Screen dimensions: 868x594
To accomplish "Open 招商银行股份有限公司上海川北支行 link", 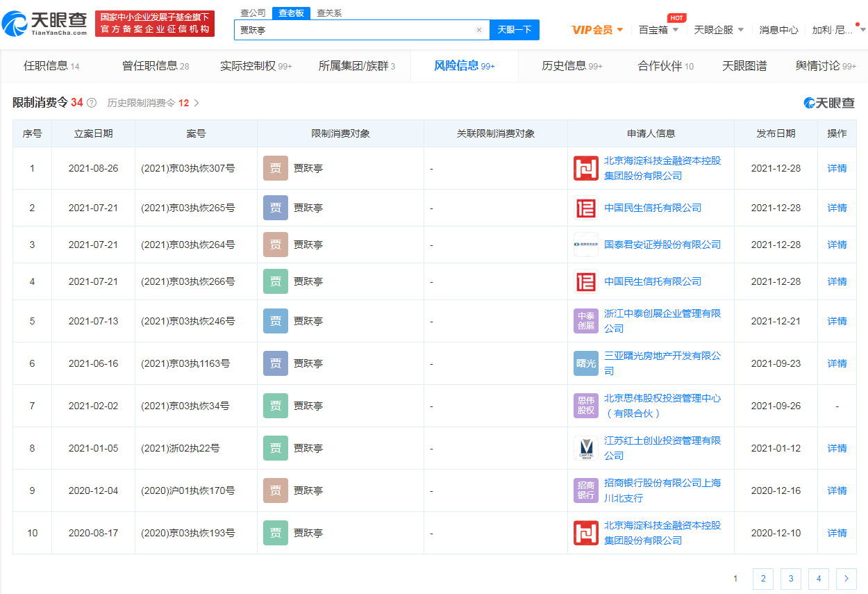I will click(x=662, y=490).
